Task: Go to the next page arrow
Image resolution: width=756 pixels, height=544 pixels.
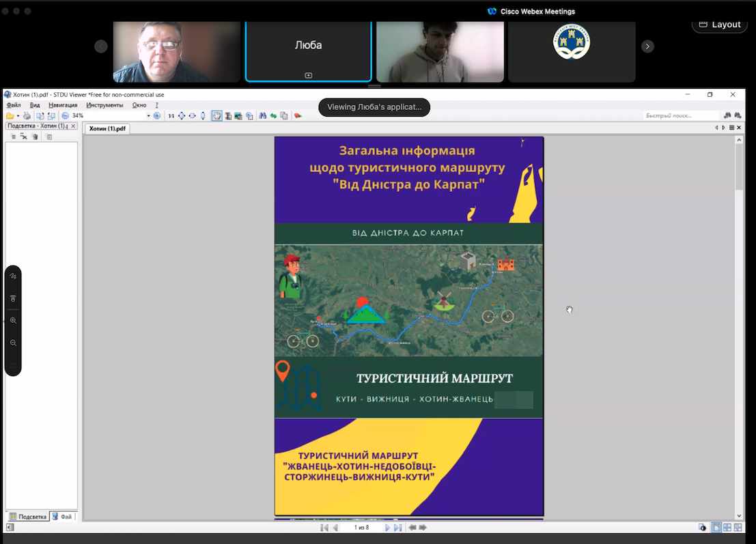Action: [x=387, y=528]
